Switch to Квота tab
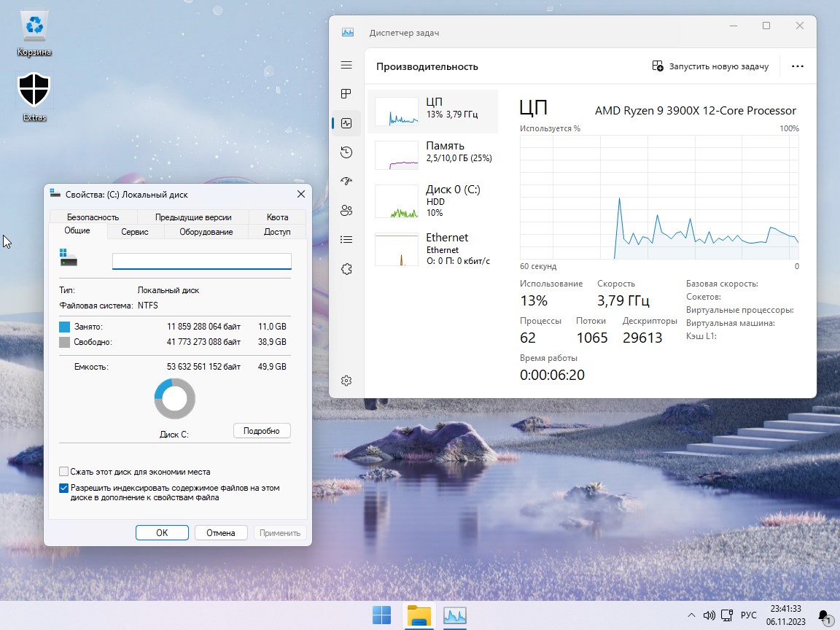This screenshot has height=630, width=840. pos(278,217)
